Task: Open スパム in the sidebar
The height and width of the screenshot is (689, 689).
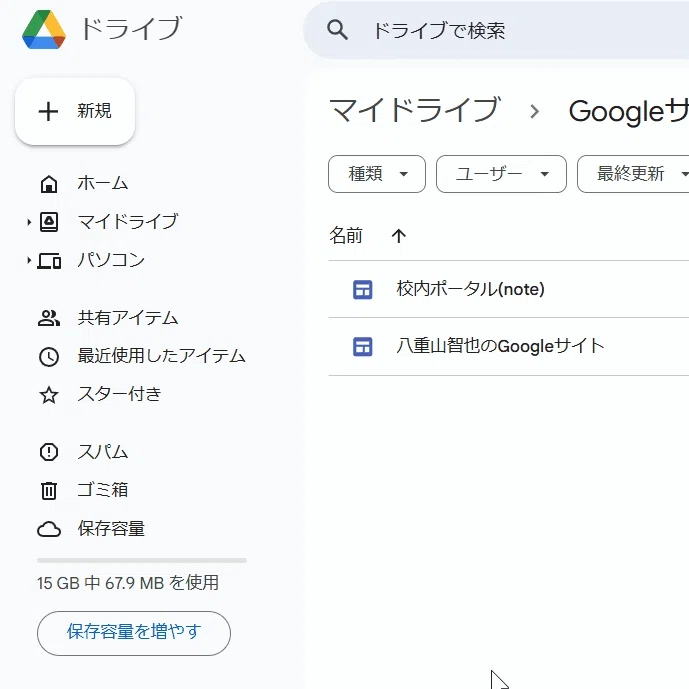Action: click(102, 452)
